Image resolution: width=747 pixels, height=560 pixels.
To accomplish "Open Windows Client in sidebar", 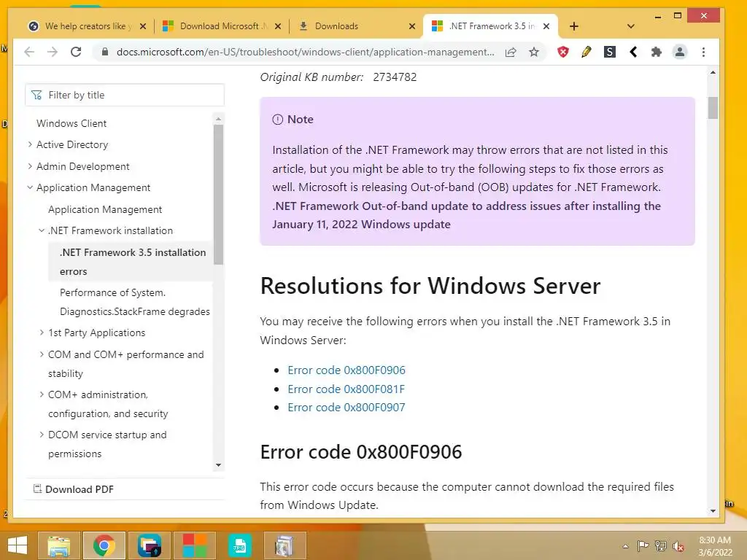I will [71, 123].
